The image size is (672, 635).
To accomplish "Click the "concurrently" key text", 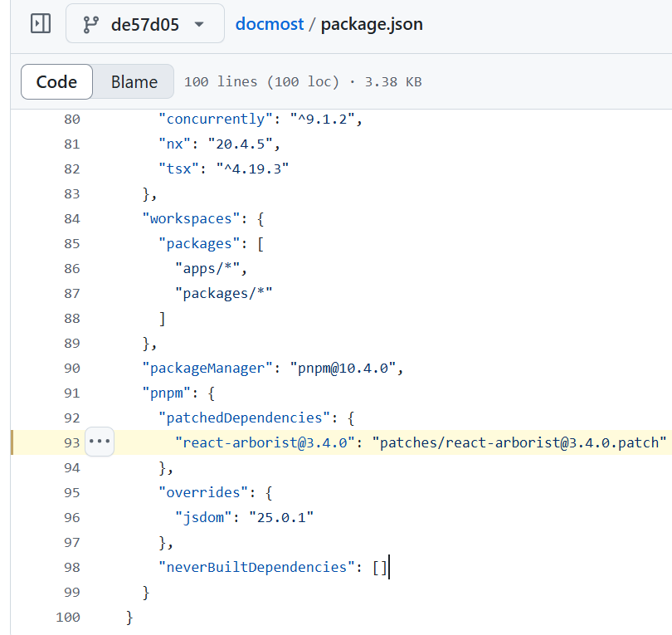I will tap(216, 120).
